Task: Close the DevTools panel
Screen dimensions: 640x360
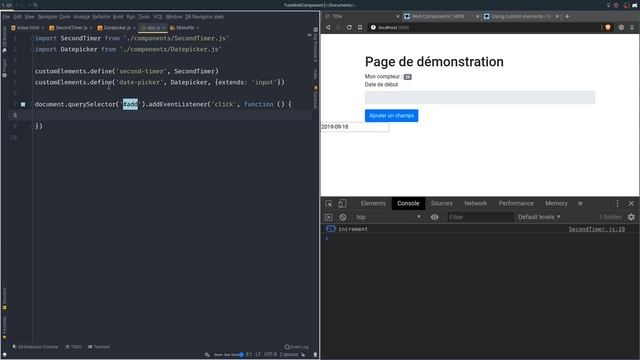Action: pyautogui.click(x=631, y=203)
